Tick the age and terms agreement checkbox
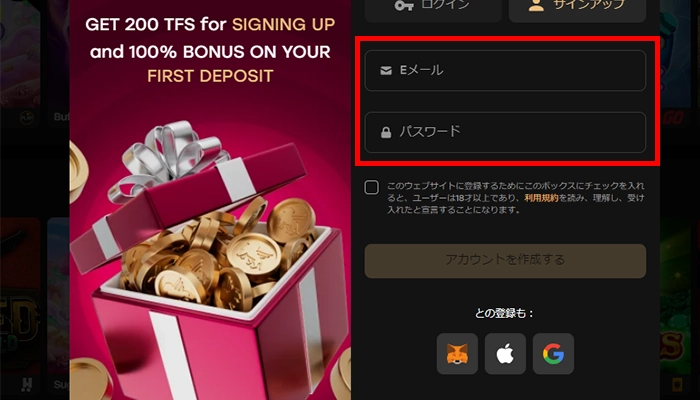 pos(371,187)
